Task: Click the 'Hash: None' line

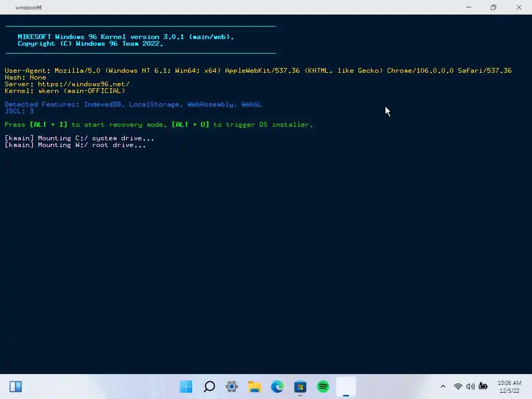Action: 25,77
